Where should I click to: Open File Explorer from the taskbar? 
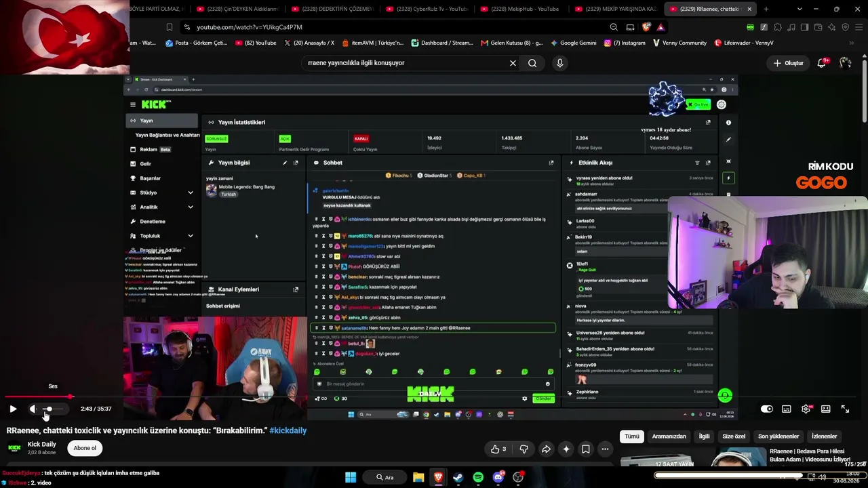[418, 477]
